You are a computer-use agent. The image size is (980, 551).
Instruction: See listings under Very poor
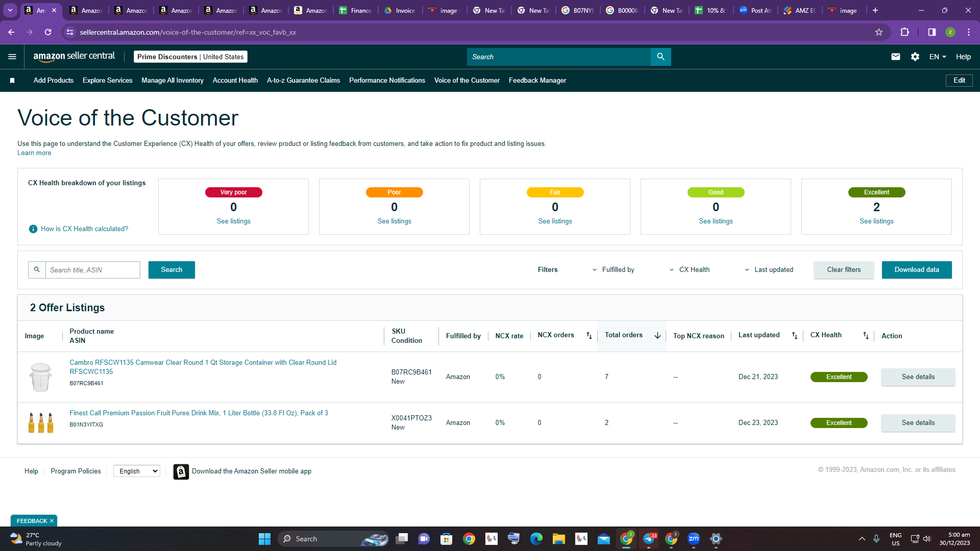pyautogui.click(x=233, y=221)
